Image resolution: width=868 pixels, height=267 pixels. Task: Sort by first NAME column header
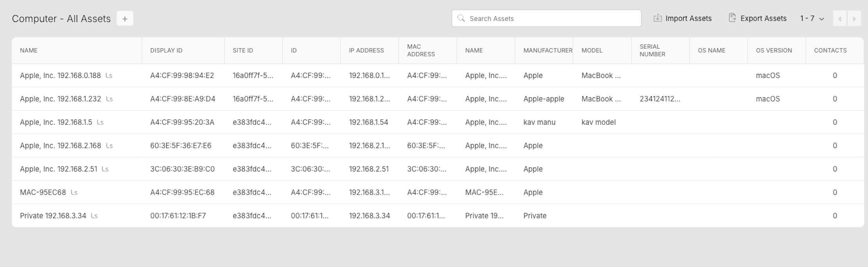pyautogui.click(x=29, y=51)
